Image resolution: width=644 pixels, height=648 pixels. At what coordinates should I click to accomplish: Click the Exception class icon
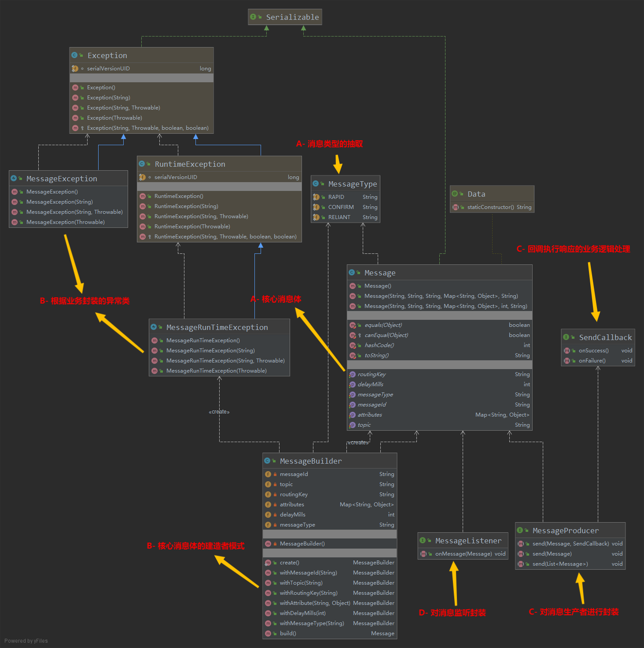(74, 55)
